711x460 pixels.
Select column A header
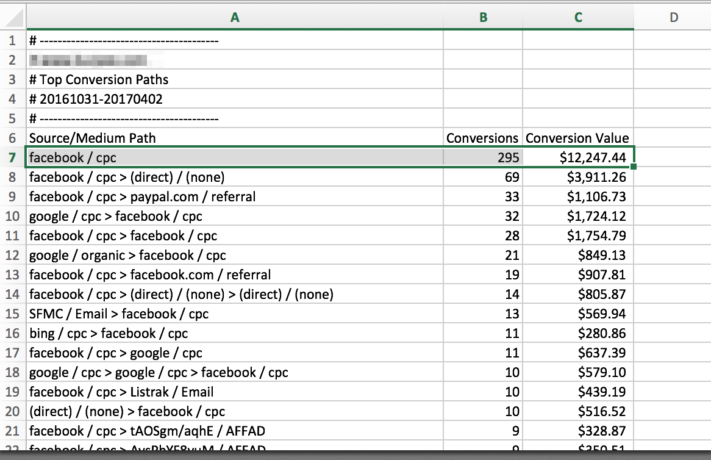[x=234, y=17]
